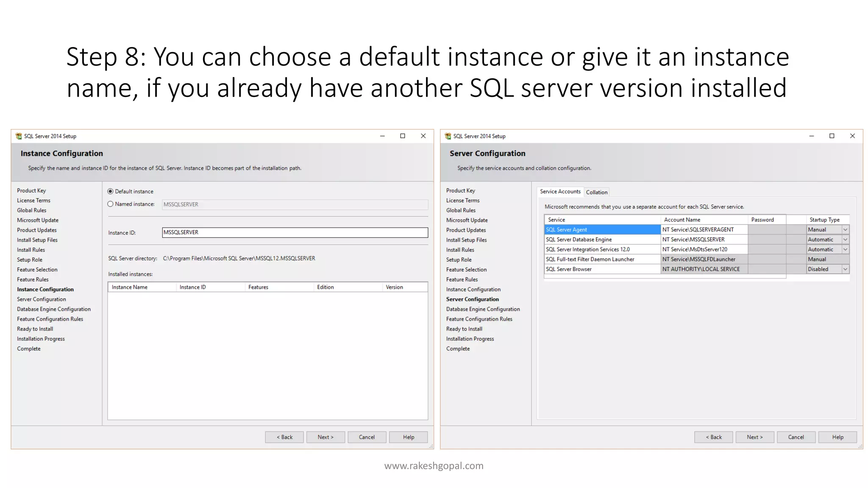Click the www.rakeshgopal.com footer link

point(434,466)
